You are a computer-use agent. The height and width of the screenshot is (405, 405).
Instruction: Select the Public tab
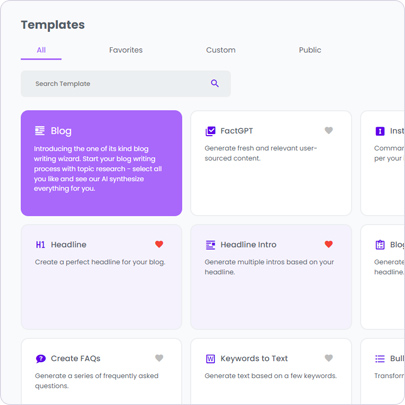(x=310, y=50)
